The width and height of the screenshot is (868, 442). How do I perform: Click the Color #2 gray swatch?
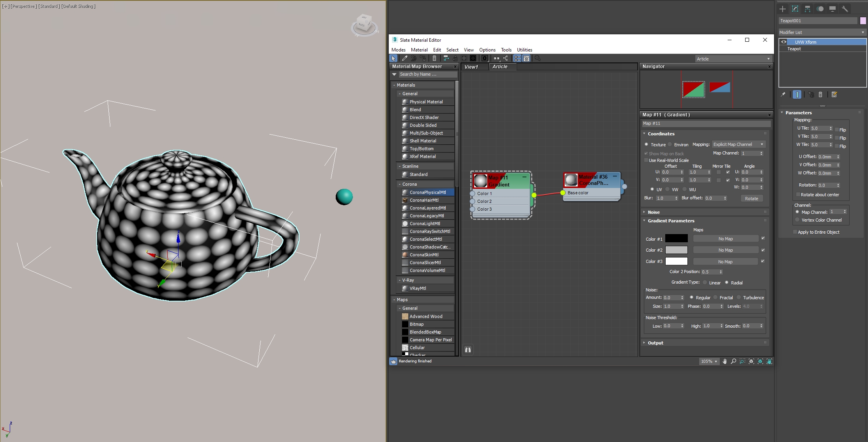coord(676,250)
